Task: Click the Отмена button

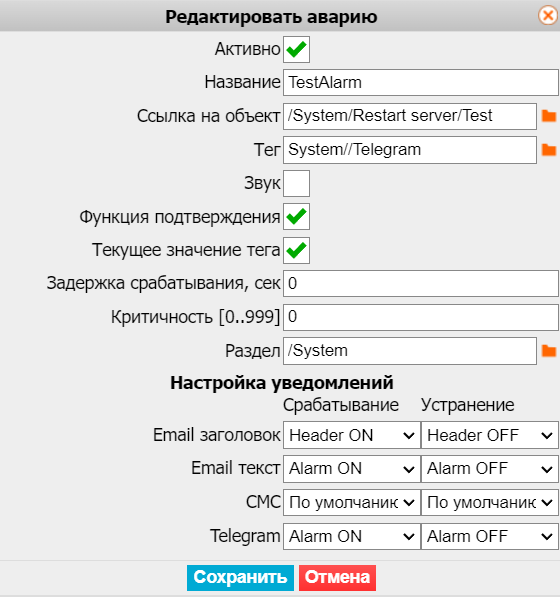Action: 337,577
